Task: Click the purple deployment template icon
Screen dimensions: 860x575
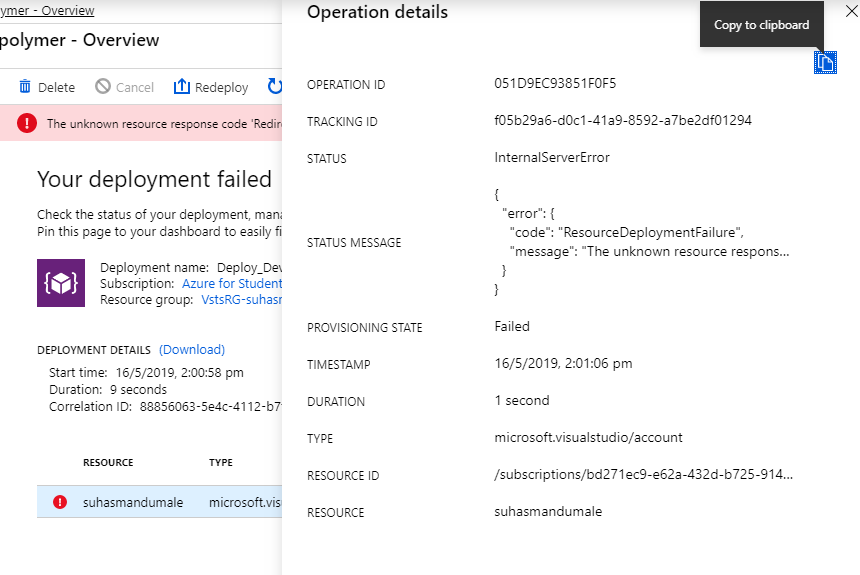Action: coord(61,283)
